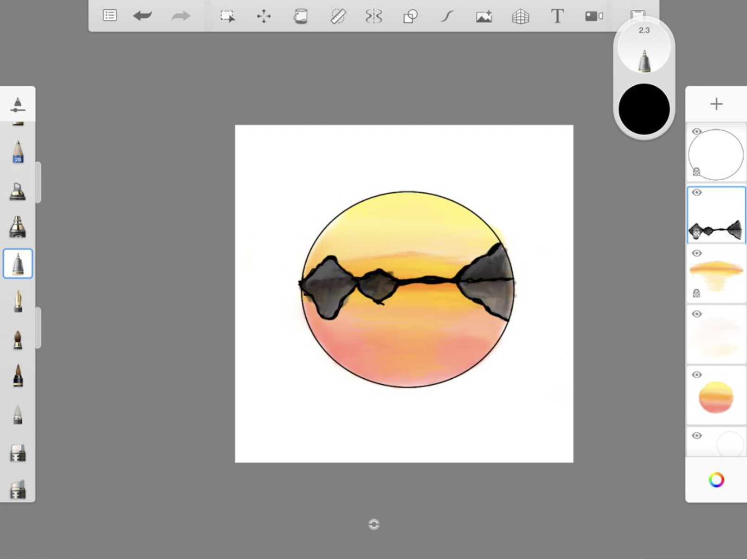The image size is (747, 560).
Task: Tap the lower brush palette side handle
Action: (39, 328)
